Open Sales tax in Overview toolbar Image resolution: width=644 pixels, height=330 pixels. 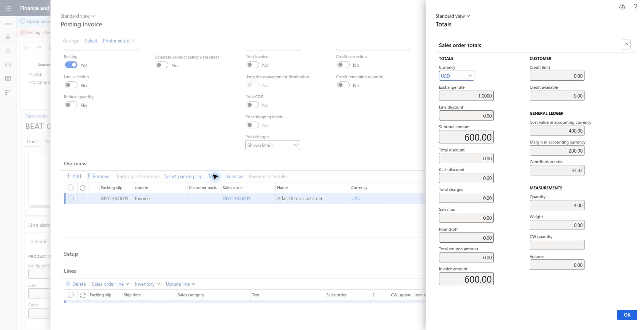pyautogui.click(x=234, y=176)
